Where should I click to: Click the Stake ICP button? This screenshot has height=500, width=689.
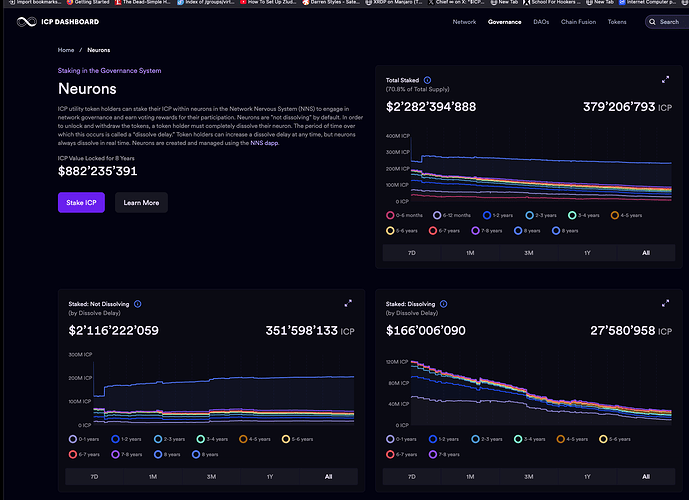pos(81,203)
